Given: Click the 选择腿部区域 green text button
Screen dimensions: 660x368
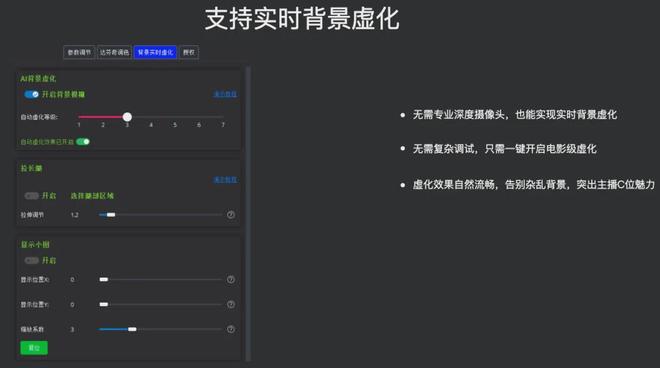Looking at the screenshot, I should pyautogui.click(x=92, y=196).
